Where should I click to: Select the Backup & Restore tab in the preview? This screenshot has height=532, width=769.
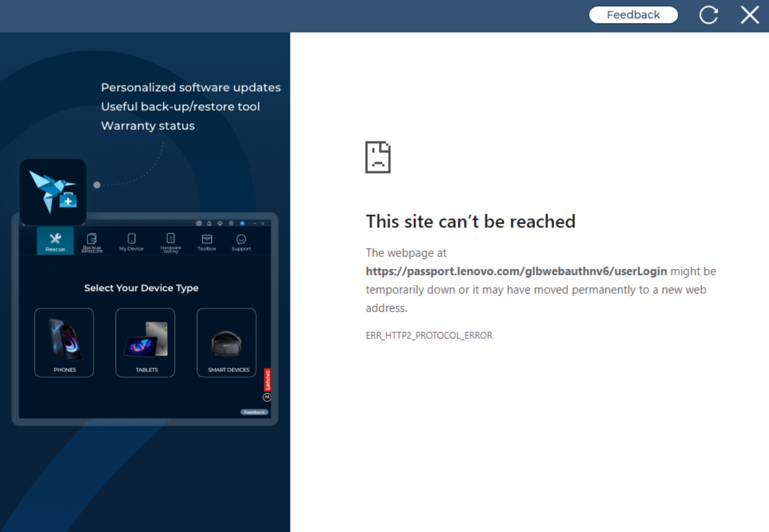coord(92,243)
